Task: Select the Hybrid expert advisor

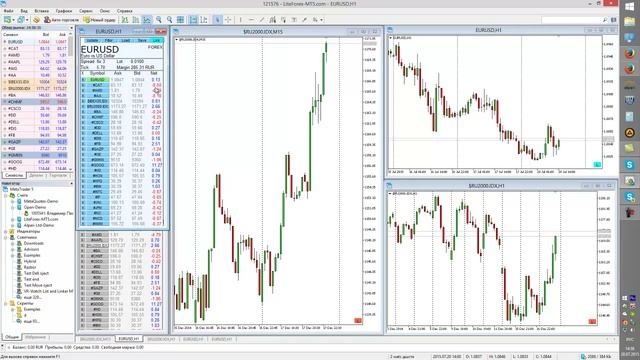Action: click(x=30, y=261)
